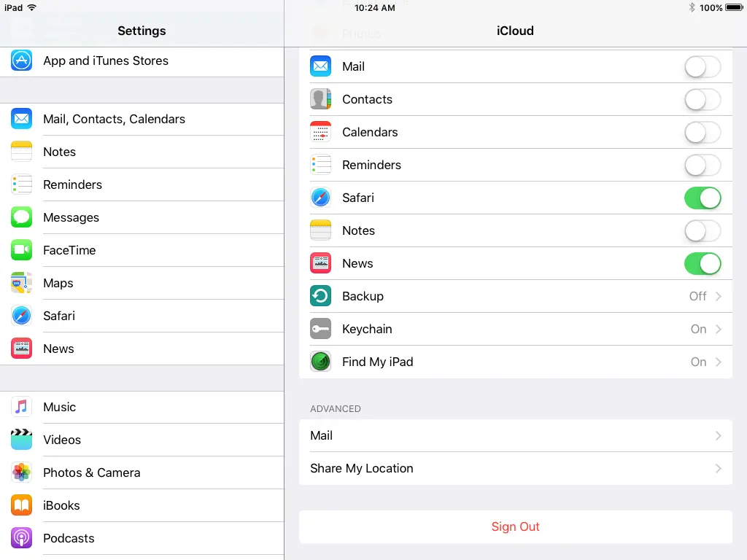Screen dimensions: 747x560
Task: Tap the Maps icon in sidebar
Action: point(21,283)
